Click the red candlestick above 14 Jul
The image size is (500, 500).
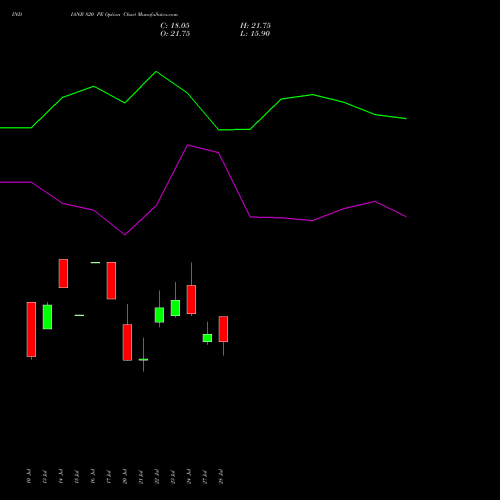(x=63, y=273)
